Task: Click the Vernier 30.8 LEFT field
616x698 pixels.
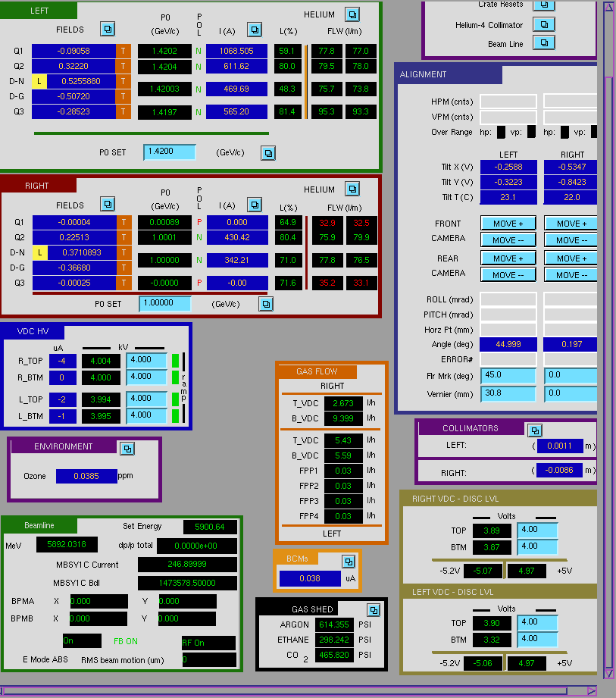Action: click(x=508, y=393)
